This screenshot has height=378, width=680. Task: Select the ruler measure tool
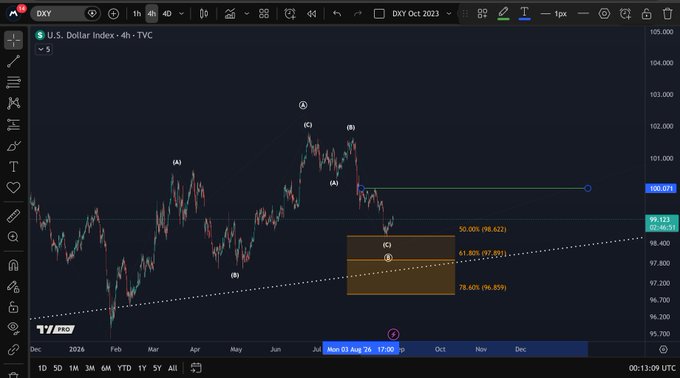(13, 215)
